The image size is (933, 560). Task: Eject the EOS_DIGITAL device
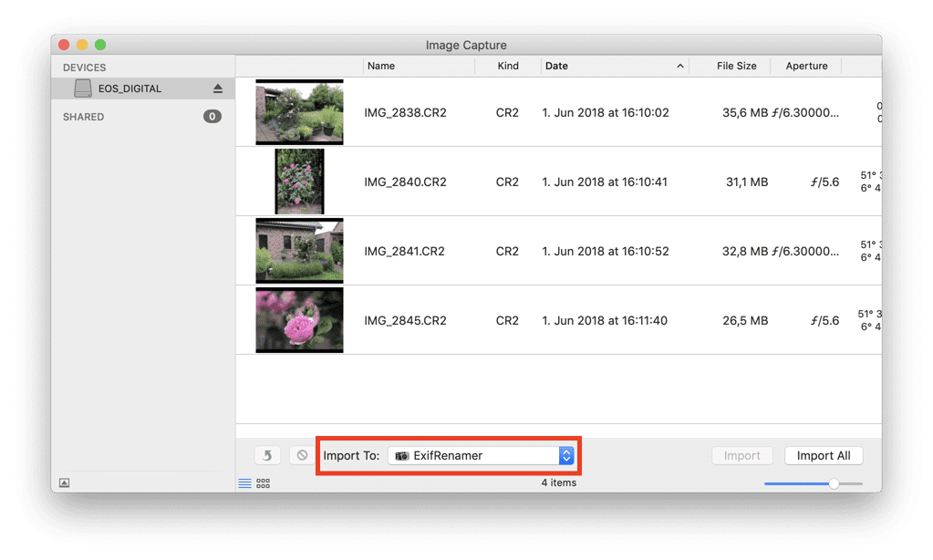[x=218, y=88]
